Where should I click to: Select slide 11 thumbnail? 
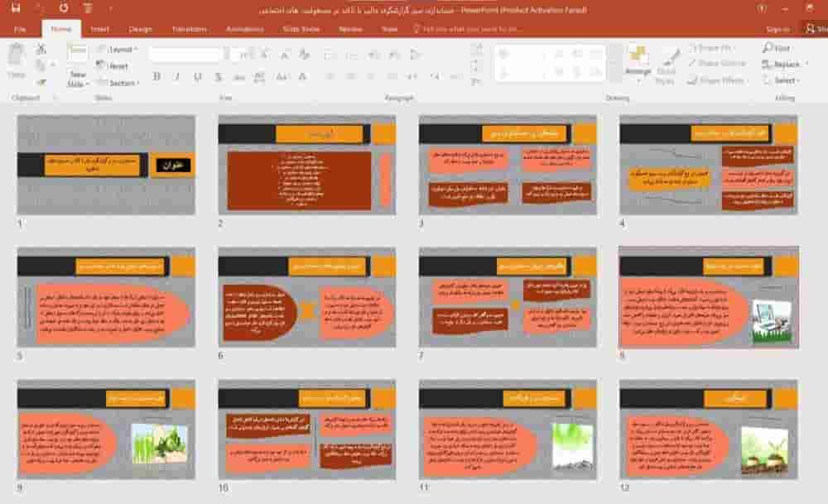point(508,429)
